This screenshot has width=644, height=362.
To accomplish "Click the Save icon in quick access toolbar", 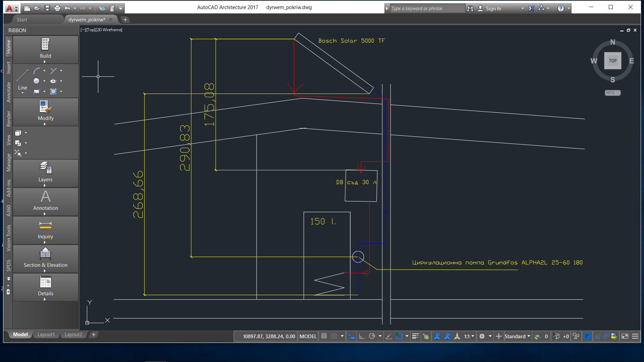I will click(47, 8).
